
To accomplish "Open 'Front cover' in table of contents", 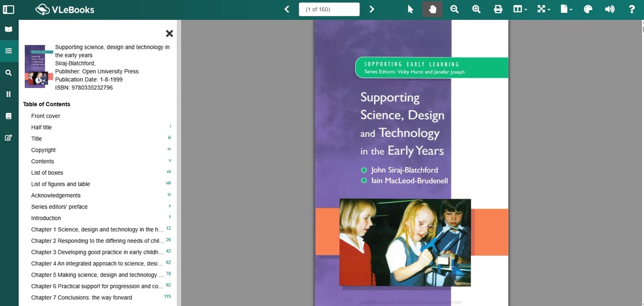I will click(x=46, y=116).
